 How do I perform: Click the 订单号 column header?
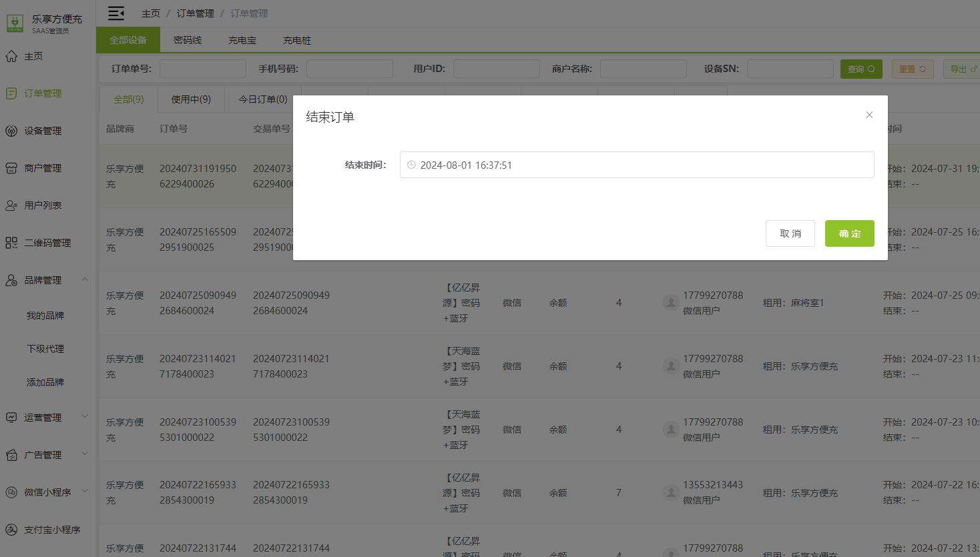tap(174, 129)
